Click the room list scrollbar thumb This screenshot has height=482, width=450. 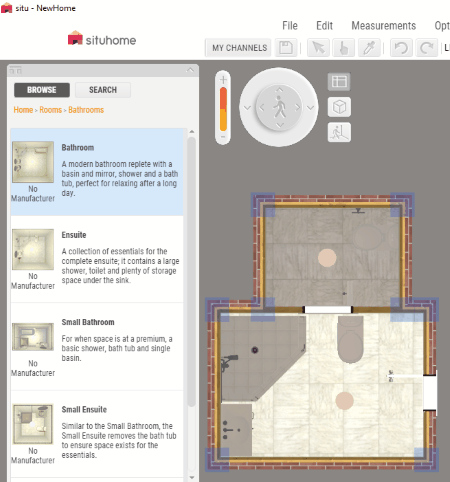click(191, 271)
